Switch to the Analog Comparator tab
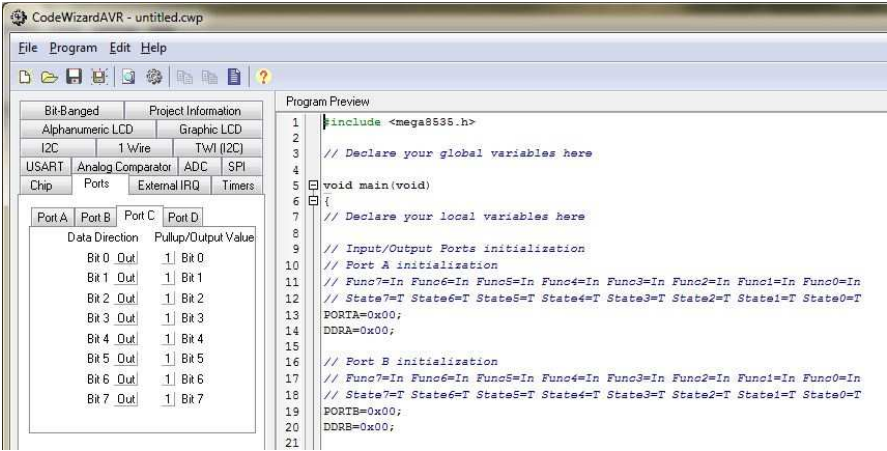Image resolution: width=887 pixels, height=451 pixels. (x=124, y=166)
